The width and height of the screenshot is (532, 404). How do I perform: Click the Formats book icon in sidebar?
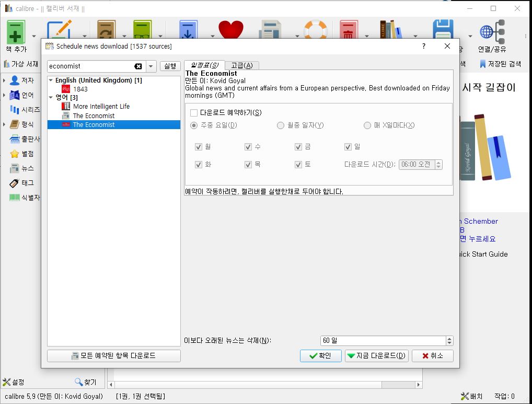[x=15, y=124]
